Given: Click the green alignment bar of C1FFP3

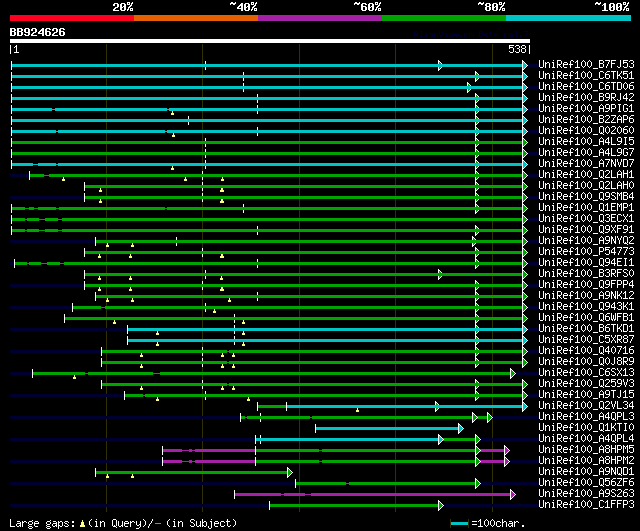Looking at the screenshot, I should (x=356, y=505).
